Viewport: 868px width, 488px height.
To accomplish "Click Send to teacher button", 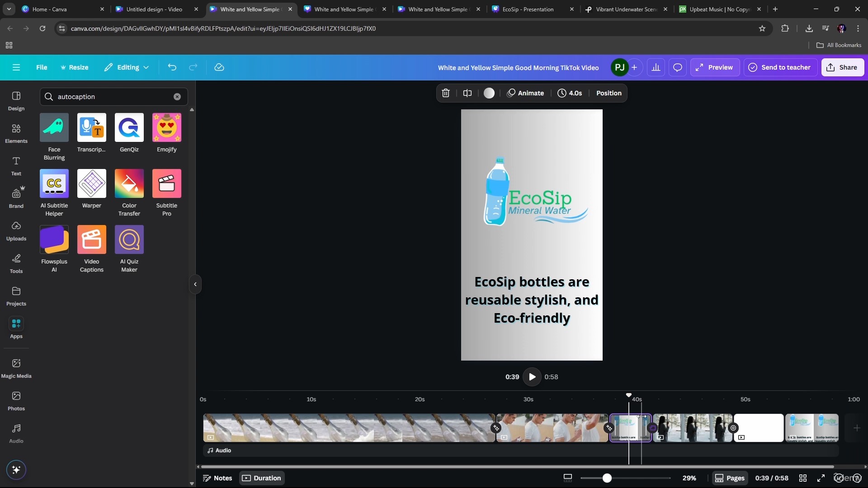I will tap(780, 67).
